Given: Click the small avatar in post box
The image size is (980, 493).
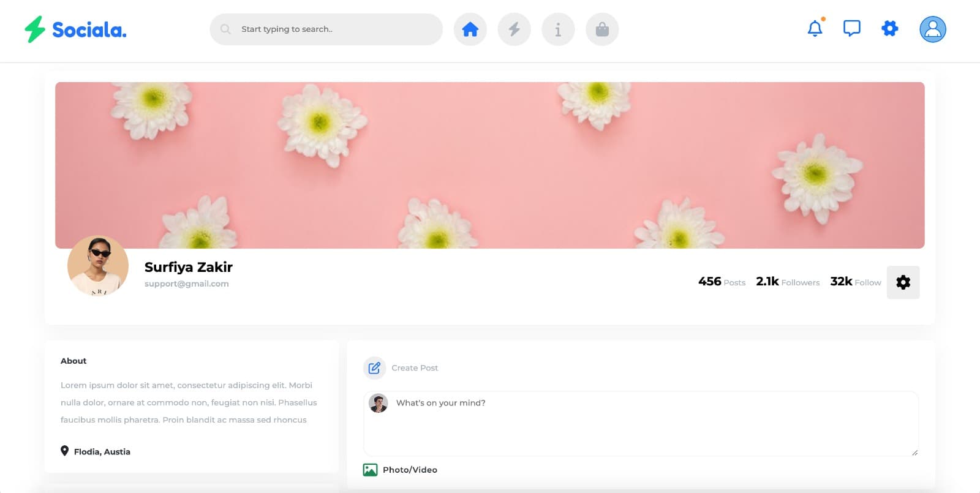Looking at the screenshot, I should point(379,403).
